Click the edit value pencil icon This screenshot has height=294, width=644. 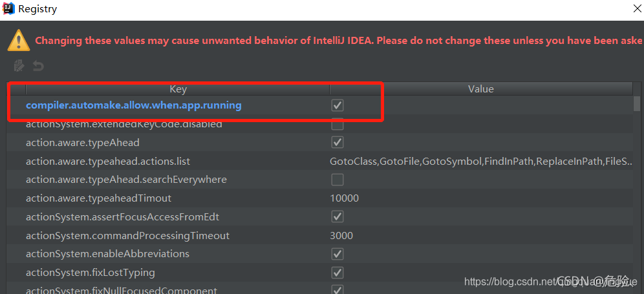click(x=19, y=66)
